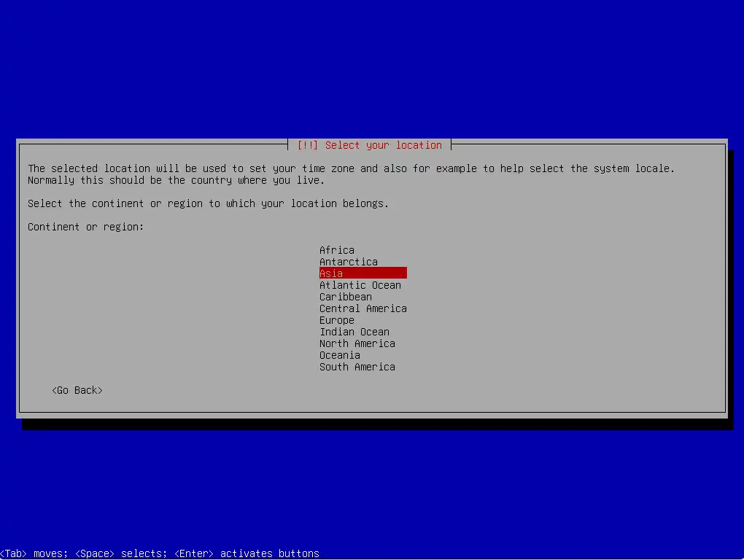Select the Atlantic Ocean region
The image size is (744, 560).
point(360,285)
